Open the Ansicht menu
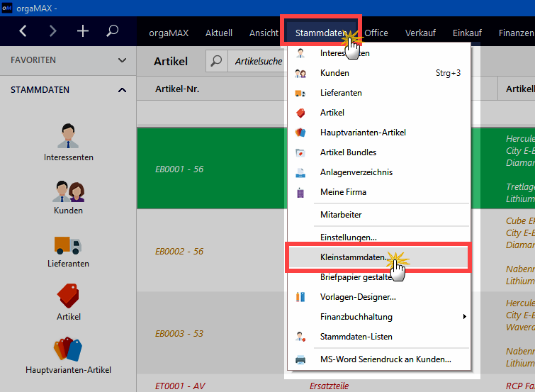The height and width of the screenshot is (392, 535). coord(264,33)
